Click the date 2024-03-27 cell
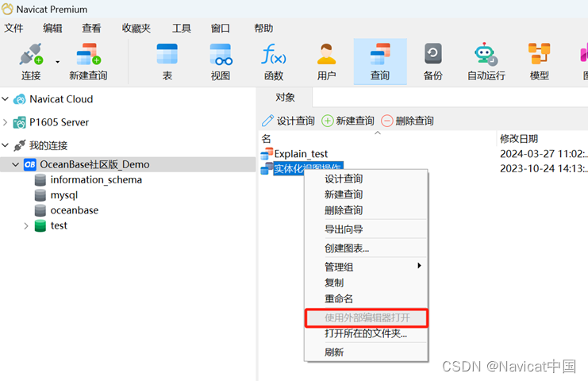 pos(543,154)
